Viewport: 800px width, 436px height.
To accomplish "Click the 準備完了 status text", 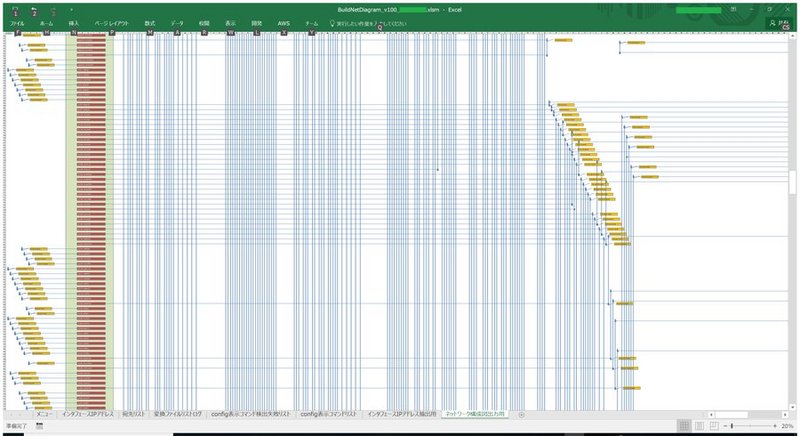I will 16,426.
